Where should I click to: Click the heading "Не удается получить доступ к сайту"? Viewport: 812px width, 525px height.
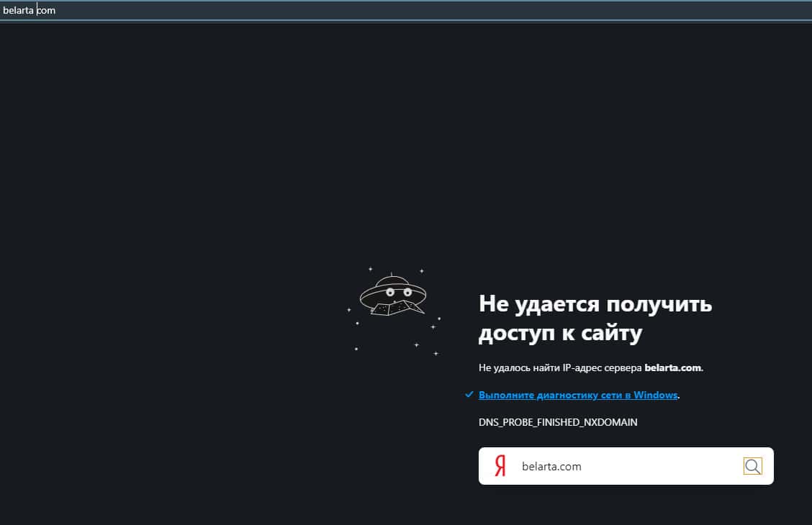[x=595, y=318]
